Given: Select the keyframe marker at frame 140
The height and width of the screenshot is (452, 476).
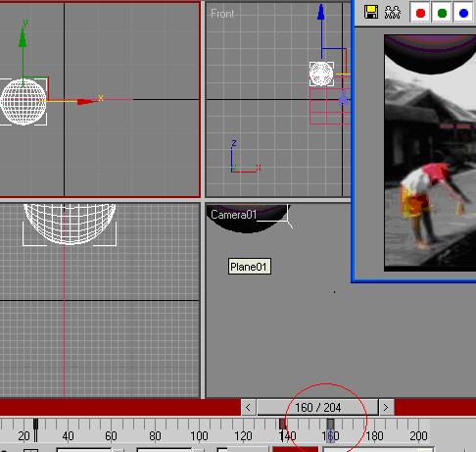Looking at the screenshot, I should [283, 425].
